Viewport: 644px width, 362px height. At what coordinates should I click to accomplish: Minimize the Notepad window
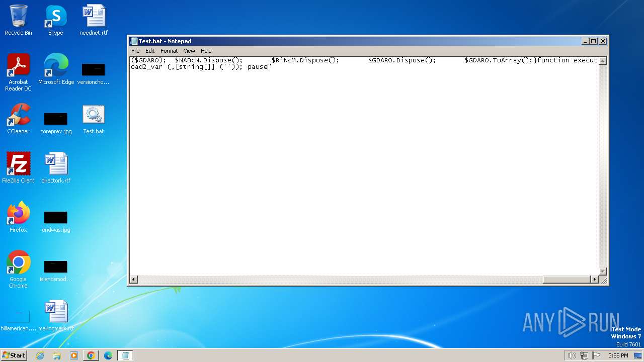pos(585,41)
